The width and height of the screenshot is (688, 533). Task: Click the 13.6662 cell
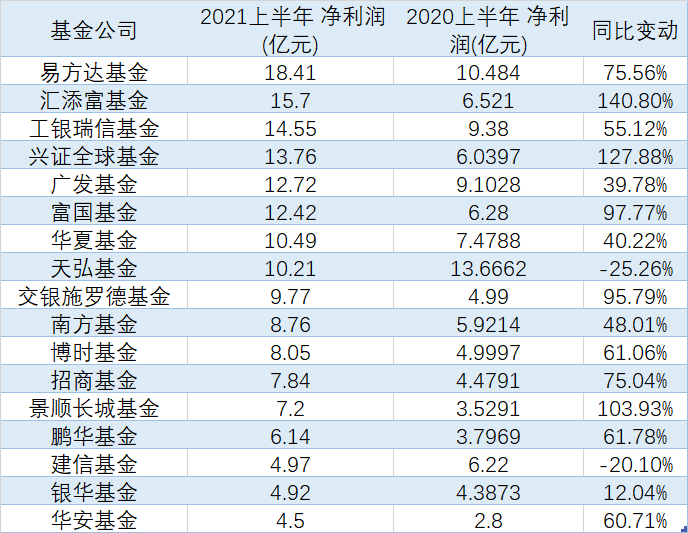(x=488, y=267)
